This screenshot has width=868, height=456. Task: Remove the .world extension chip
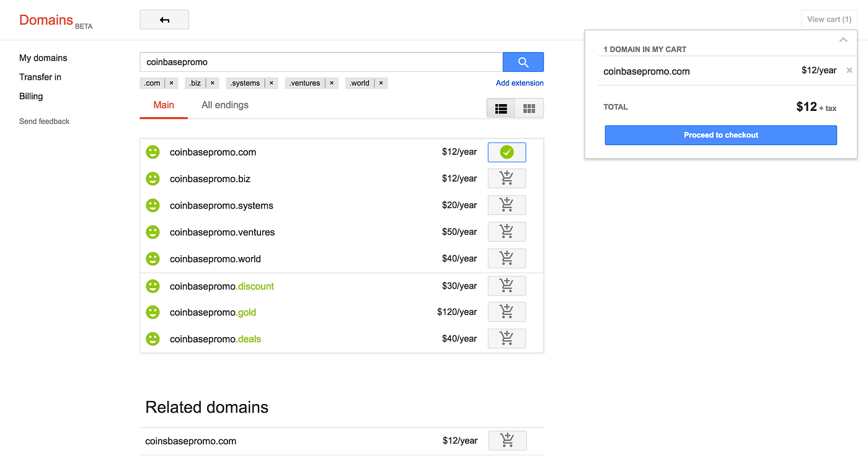pyautogui.click(x=381, y=83)
